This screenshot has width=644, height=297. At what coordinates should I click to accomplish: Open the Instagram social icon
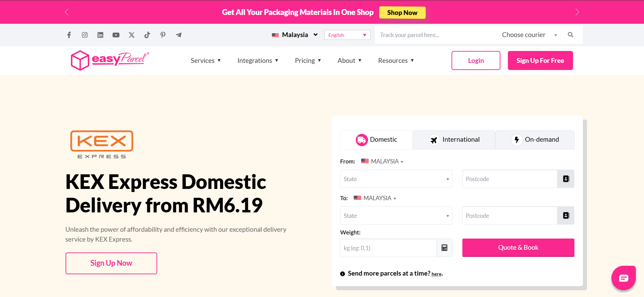coord(85,35)
